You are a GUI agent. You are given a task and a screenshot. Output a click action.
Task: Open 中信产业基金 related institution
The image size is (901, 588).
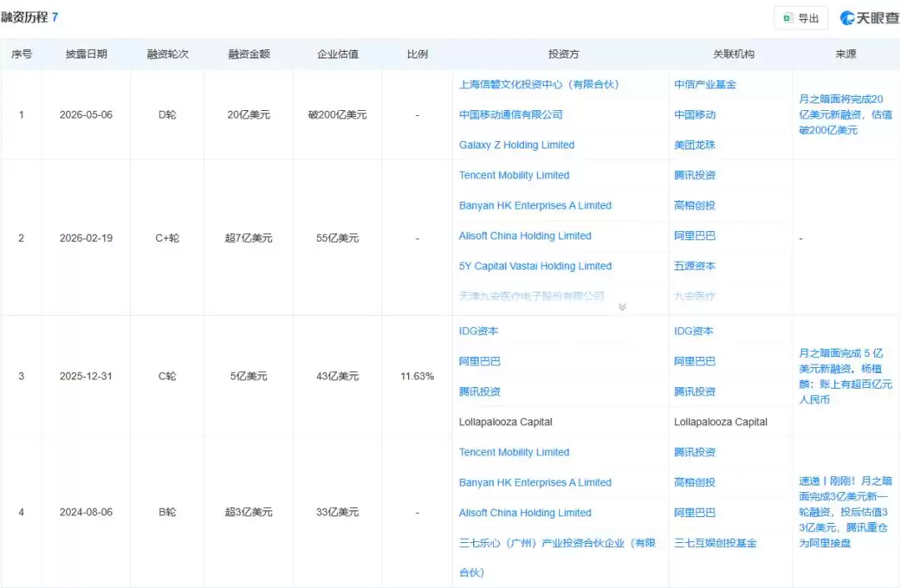tap(704, 84)
